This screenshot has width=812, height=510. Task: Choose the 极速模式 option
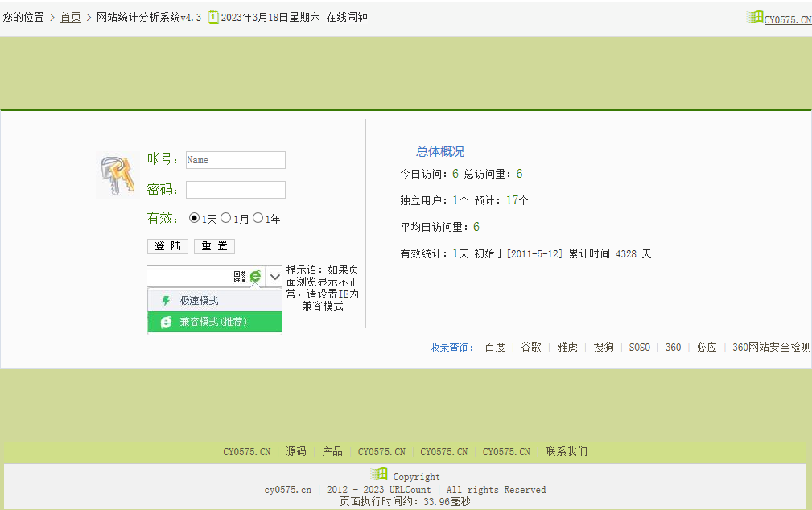click(214, 301)
